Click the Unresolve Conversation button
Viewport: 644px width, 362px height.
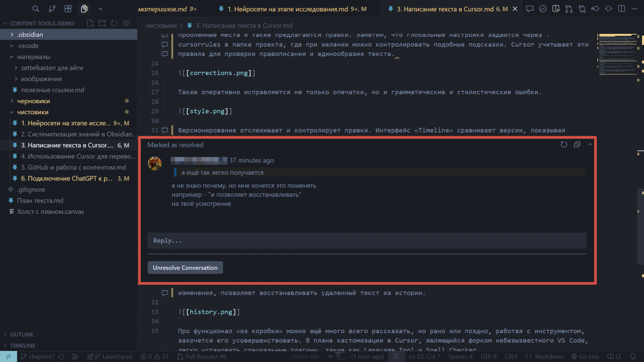click(185, 267)
